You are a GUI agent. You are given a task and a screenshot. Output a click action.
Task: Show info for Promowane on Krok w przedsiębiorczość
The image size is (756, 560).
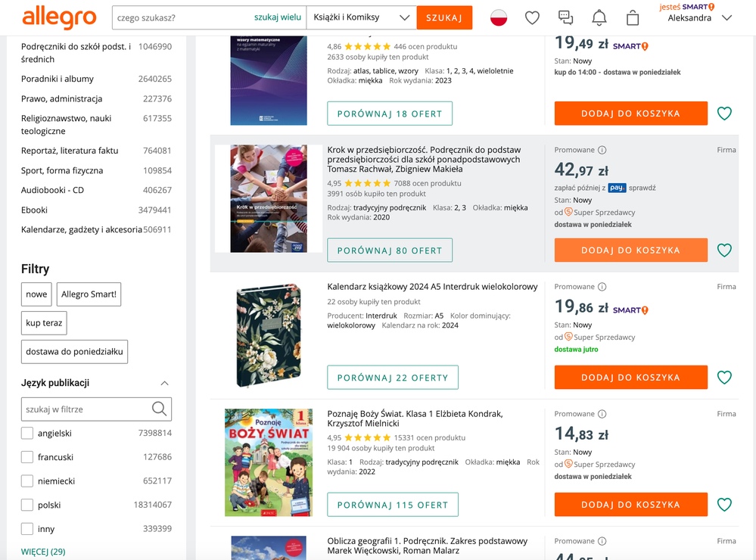(x=602, y=150)
